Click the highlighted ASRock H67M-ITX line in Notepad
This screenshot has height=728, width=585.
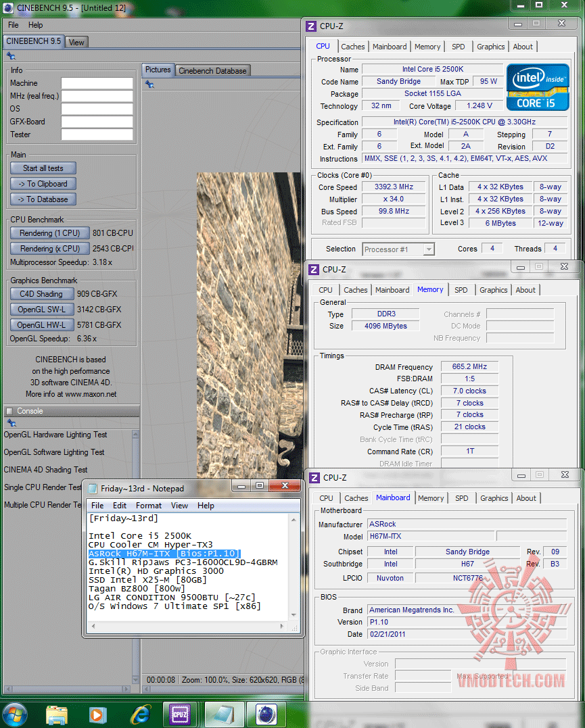[164, 554]
